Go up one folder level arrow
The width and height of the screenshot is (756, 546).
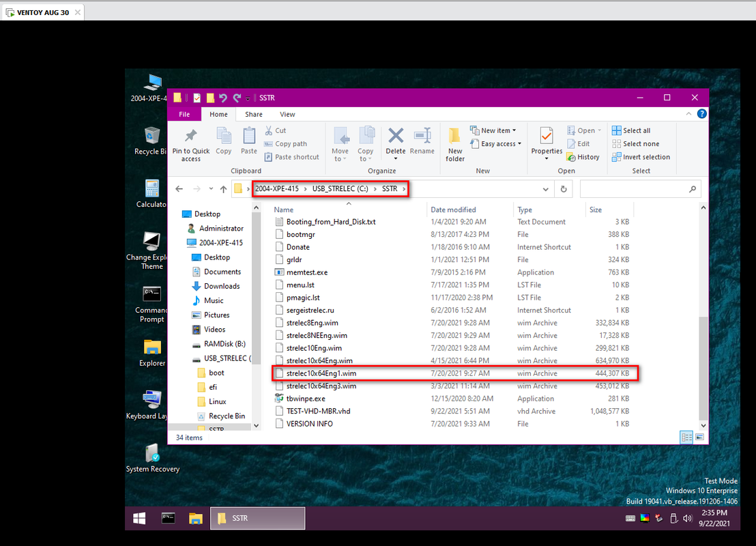pos(223,188)
